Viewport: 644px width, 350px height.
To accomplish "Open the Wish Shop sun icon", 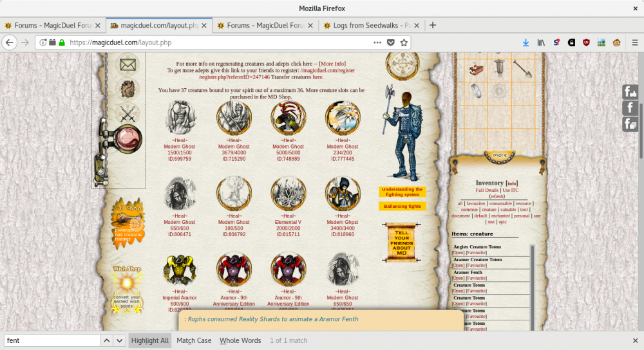I will (127, 290).
